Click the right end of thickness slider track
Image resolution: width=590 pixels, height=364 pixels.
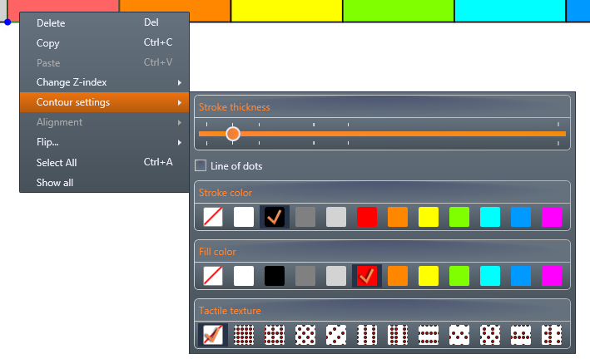pyautogui.click(x=563, y=134)
